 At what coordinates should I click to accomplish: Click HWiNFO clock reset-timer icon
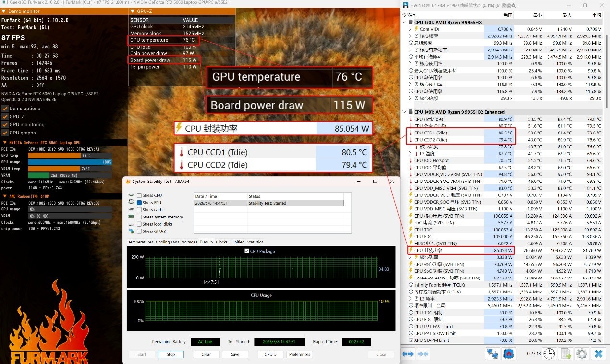[549, 354]
